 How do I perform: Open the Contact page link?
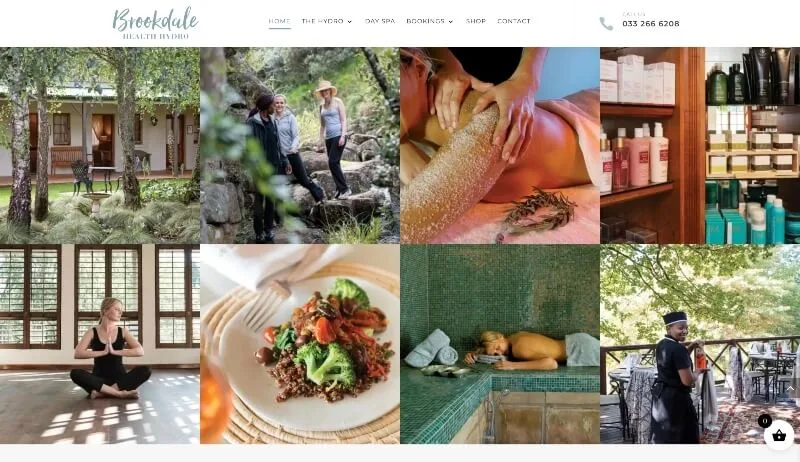[514, 21]
